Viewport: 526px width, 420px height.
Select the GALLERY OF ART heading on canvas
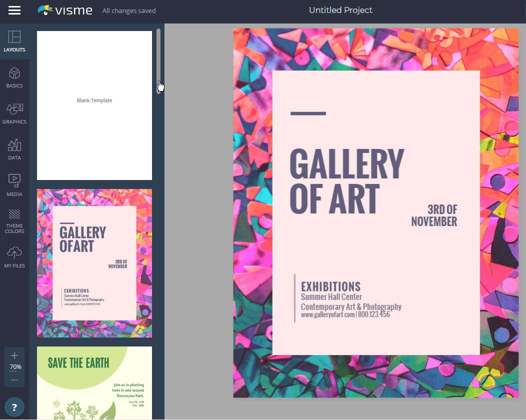(347, 181)
